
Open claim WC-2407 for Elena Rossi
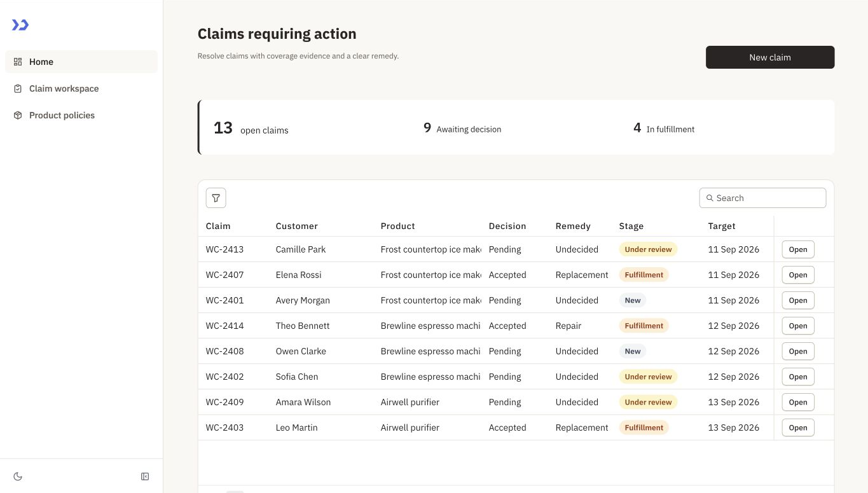point(798,275)
